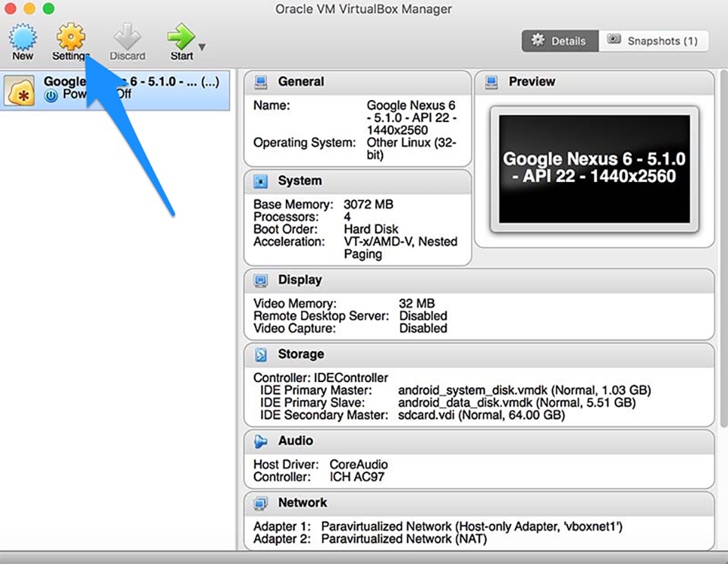
Task: Click the Processors value '4'
Action: [x=347, y=217]
